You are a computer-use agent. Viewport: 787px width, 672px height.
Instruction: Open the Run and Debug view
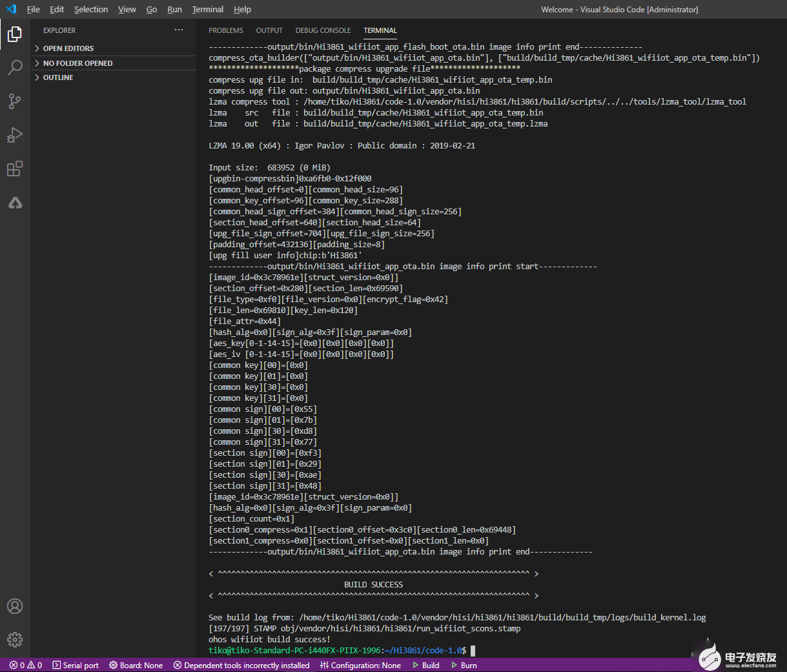[15, 135]
